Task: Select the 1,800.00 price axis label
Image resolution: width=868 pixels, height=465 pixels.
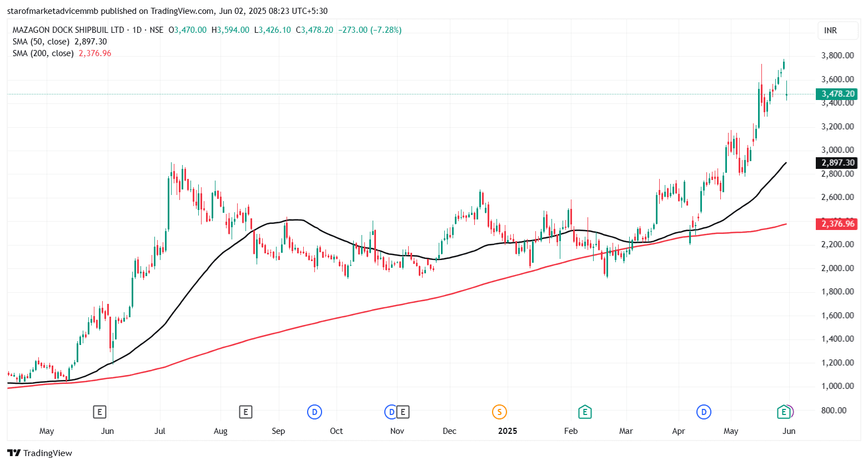Action: pyautogui.click(x=837, y=292)
